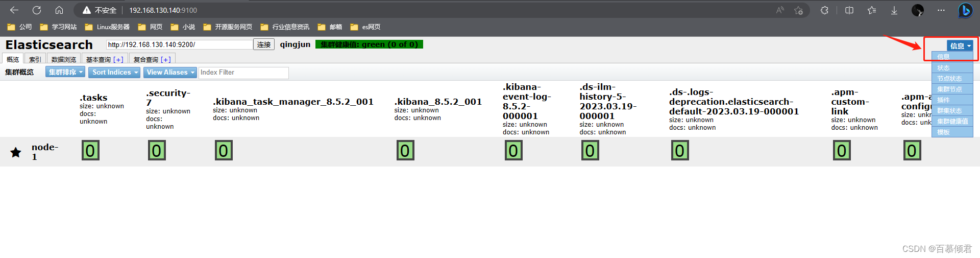Image resolution: width=980 pixels, height=258 pixels.
Task: Toggle the 信息 dropdown button
Action: pos(960,46)
